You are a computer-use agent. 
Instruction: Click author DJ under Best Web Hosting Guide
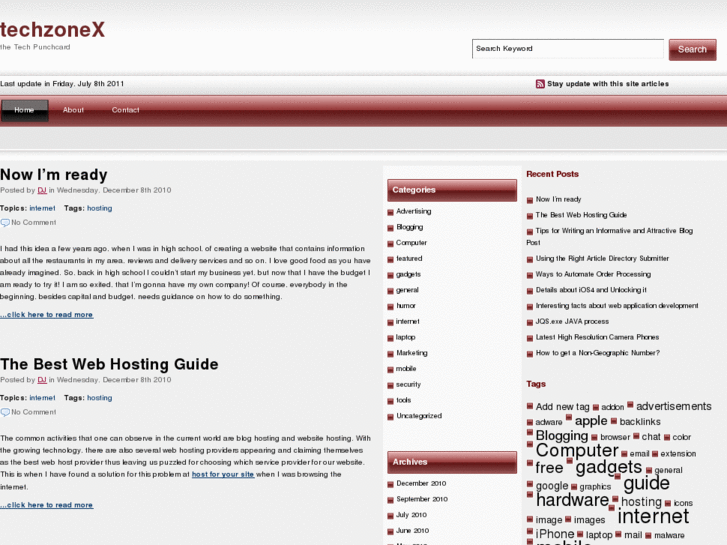[42, 380]
